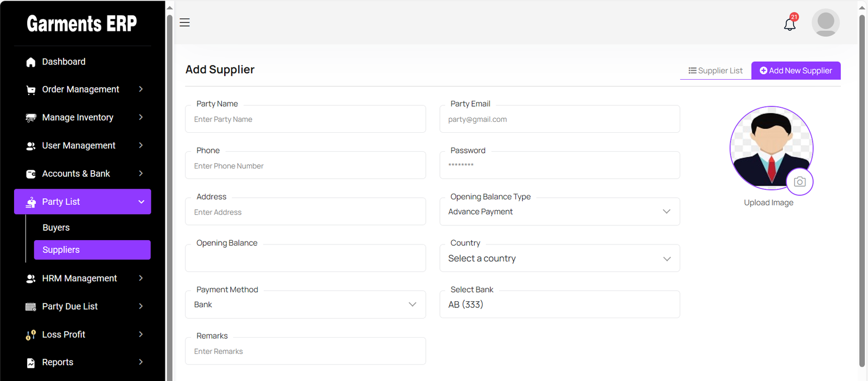Expand the Accounts & Bank chevron

(x=141, y=173)
